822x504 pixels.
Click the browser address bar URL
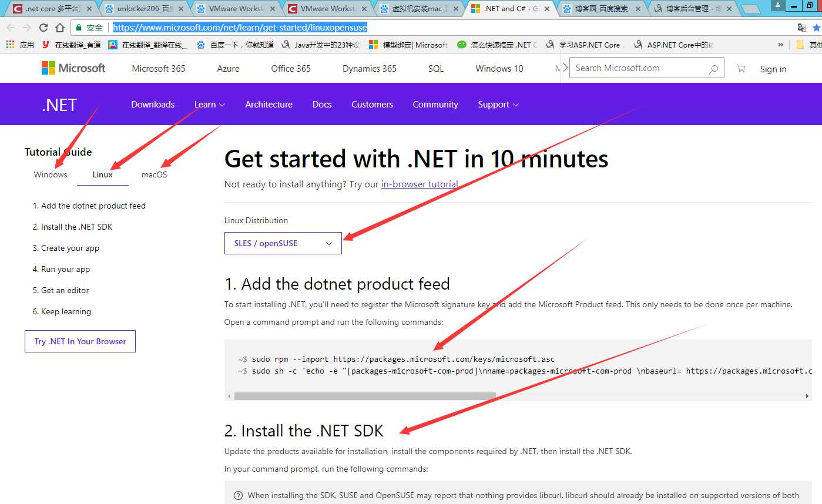click(x=240, y=28)
